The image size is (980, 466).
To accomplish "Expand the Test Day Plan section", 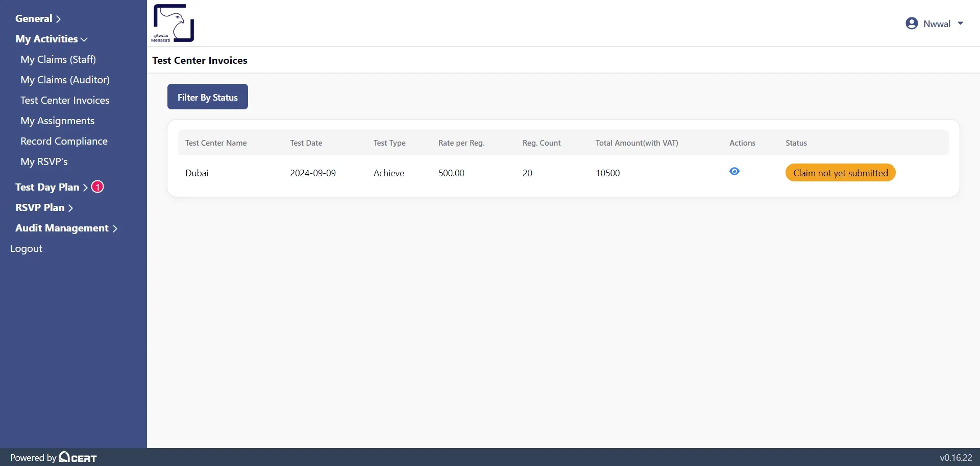I will (x=48, y=187).
